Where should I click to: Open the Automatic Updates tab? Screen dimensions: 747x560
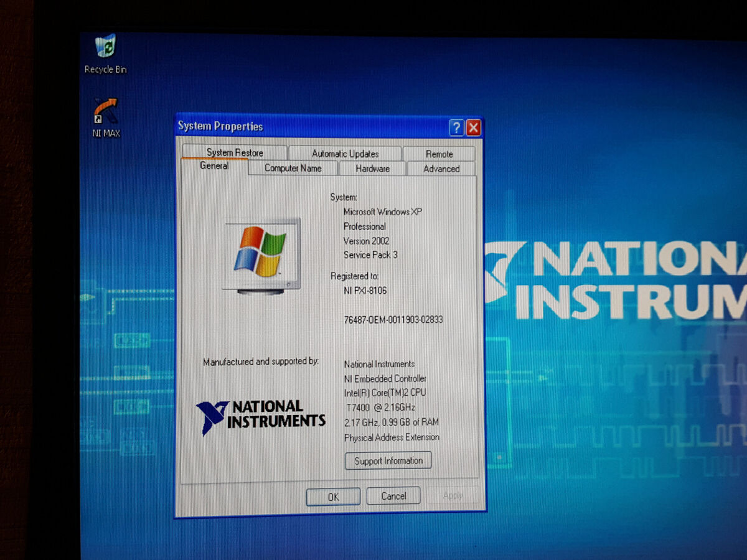[345, 154]
